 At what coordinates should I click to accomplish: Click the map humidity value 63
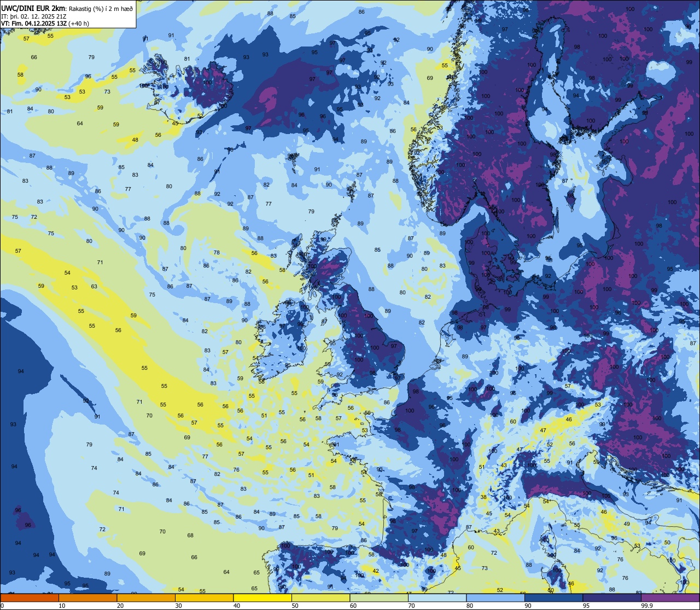tap(94, 286)
